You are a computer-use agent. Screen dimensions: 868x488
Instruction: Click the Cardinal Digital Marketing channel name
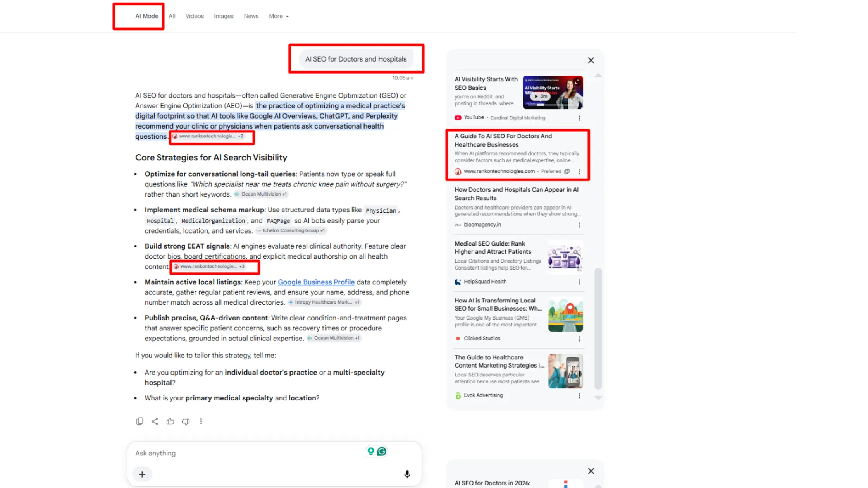pyautogui.click(x=518, y=118)
